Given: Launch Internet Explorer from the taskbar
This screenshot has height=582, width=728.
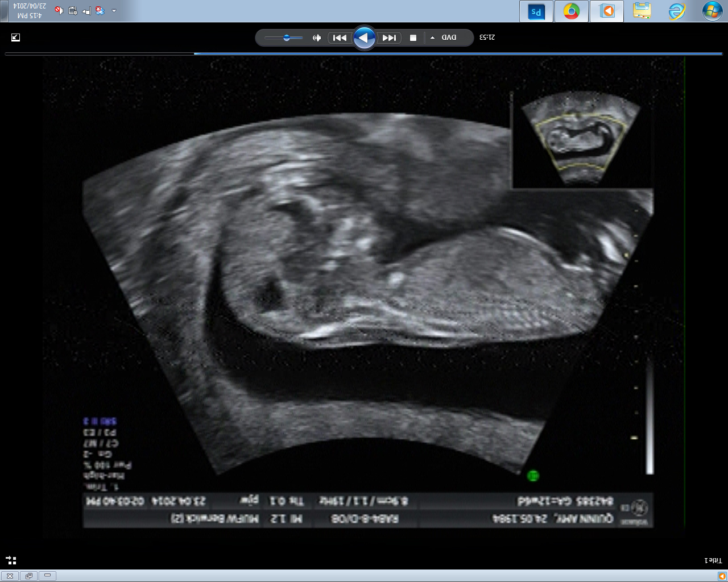Looking at the screenshot, I should point(676,11).
